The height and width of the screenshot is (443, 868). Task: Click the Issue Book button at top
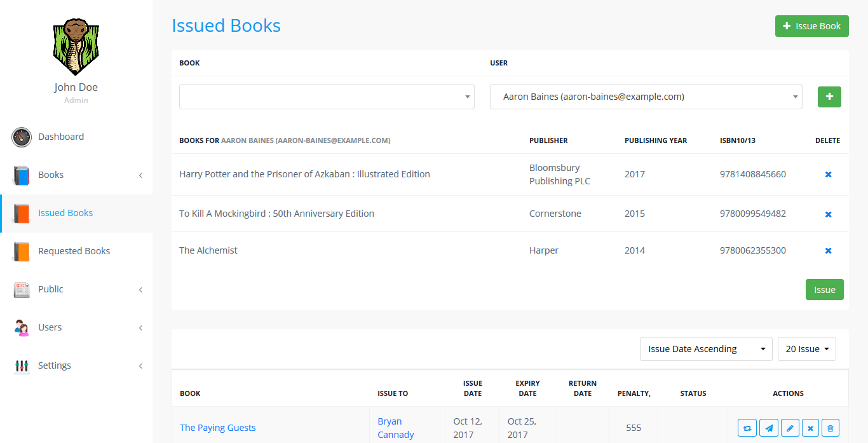[811, 26]
